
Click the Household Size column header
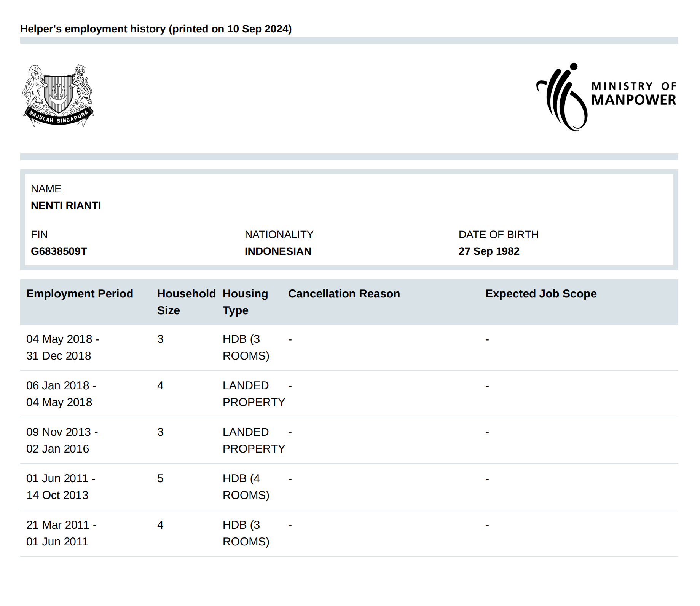pos(186,302)
